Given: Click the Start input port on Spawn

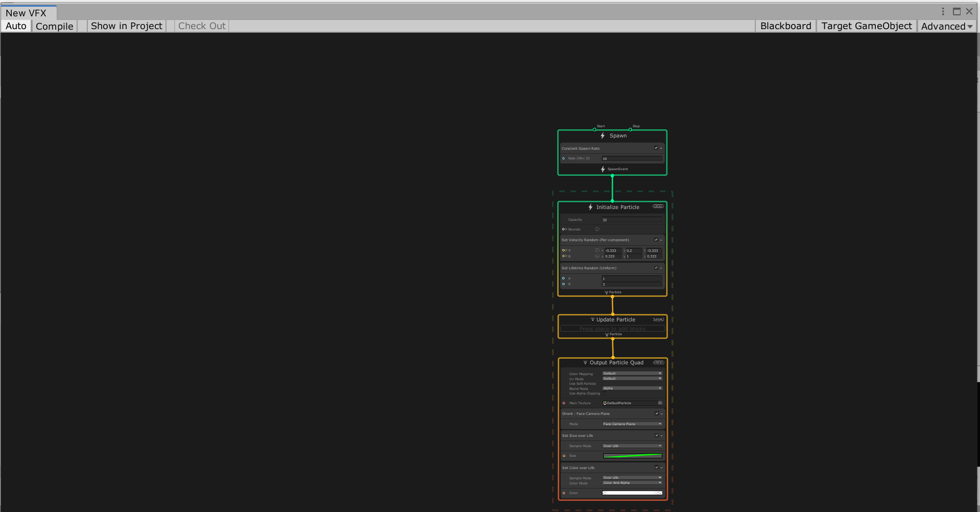Looking at the screenshot, I should click(x=594, y=130).
